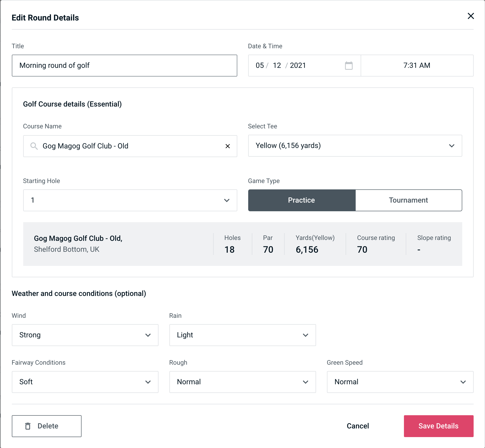485x448 pixels.
Task: Click the calendar icon next to date
Action: 348,66
